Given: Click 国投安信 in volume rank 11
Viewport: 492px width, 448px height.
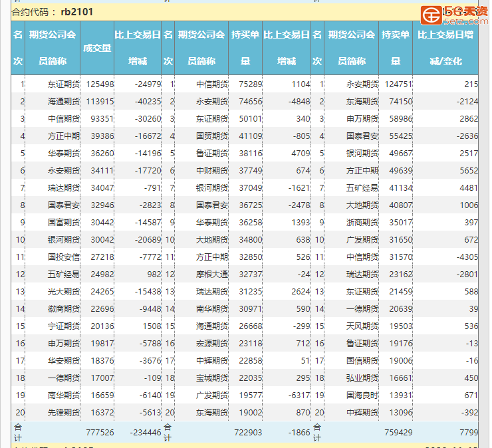Looking at the screenshot, I should [64, 257].
